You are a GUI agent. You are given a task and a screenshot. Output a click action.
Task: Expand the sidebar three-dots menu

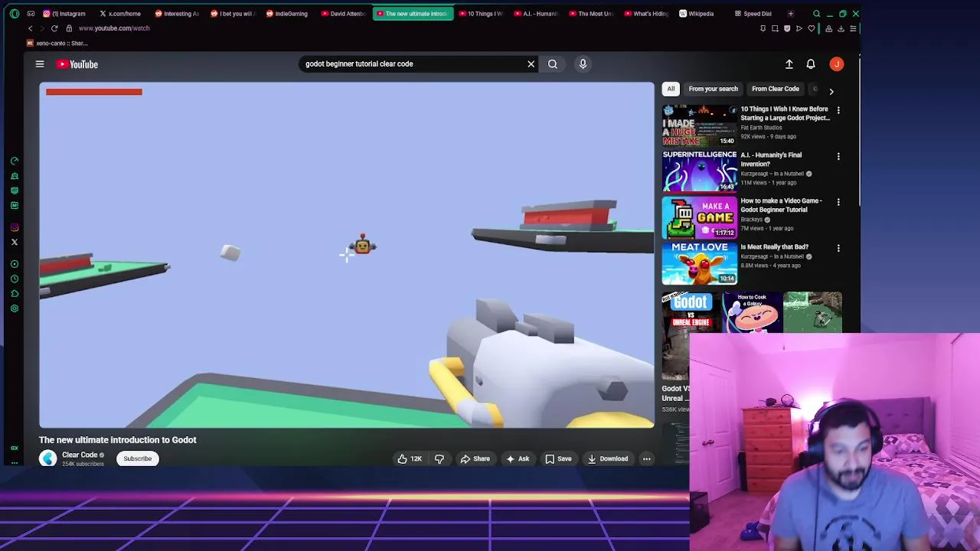pos(15,462)
